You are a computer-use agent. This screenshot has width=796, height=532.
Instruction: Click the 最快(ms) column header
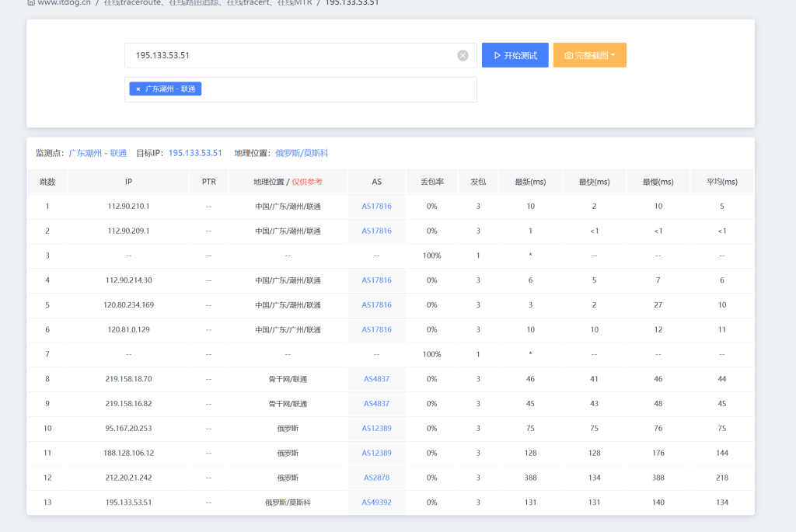[595, 182]
